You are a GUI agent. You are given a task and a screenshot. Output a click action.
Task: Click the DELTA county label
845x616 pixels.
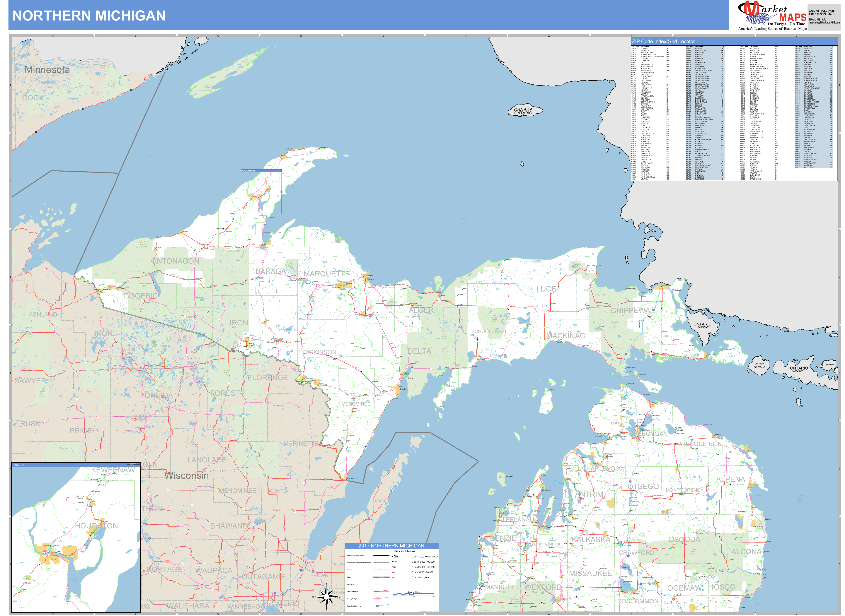tap(419, 351)
